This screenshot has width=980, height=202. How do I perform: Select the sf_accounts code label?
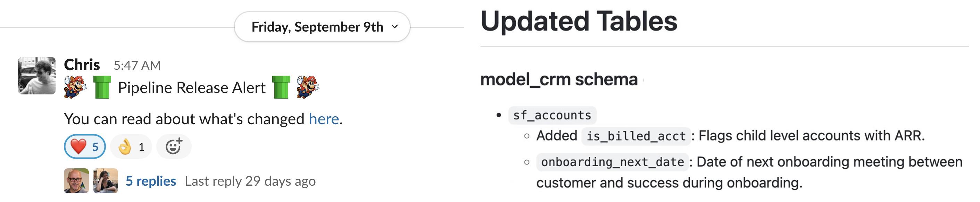point(552,115)
